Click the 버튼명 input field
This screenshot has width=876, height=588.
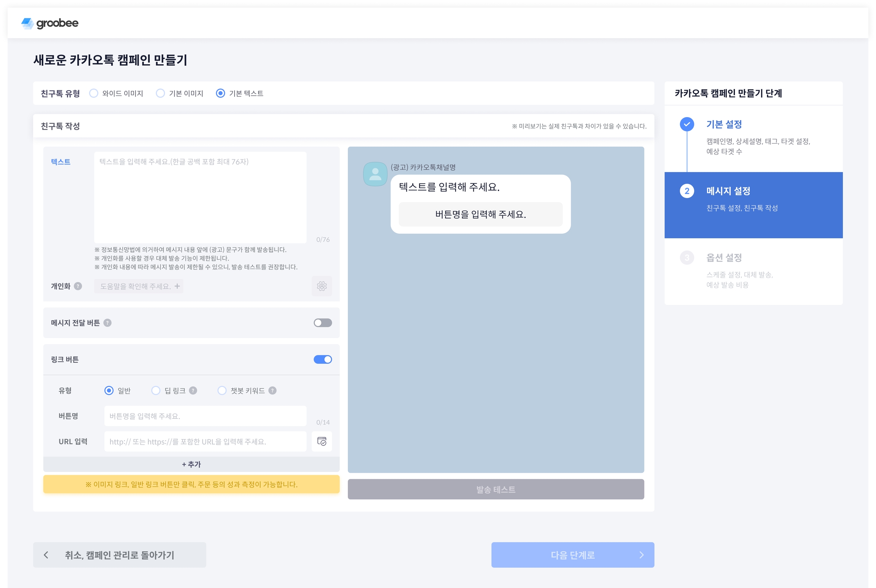pos(205,416)
